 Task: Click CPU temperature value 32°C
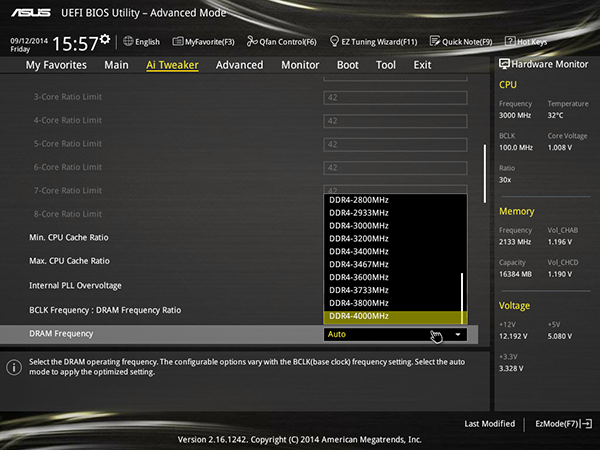coord(555,115)
